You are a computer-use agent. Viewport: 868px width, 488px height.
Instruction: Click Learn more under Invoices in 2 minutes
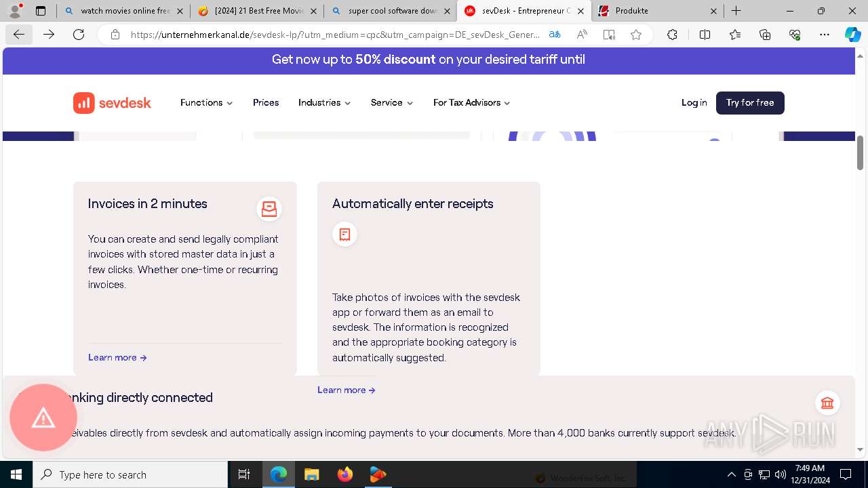pos(117,358)
